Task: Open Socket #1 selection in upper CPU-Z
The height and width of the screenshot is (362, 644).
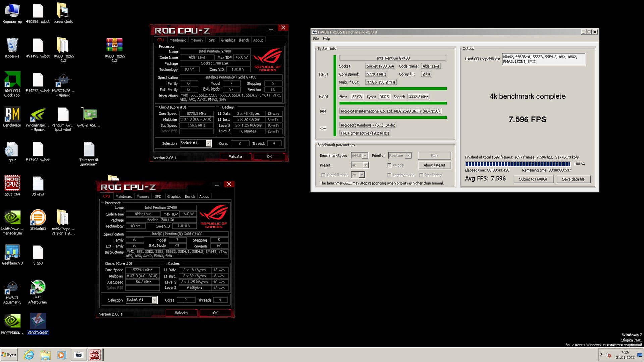Action: 196,143
